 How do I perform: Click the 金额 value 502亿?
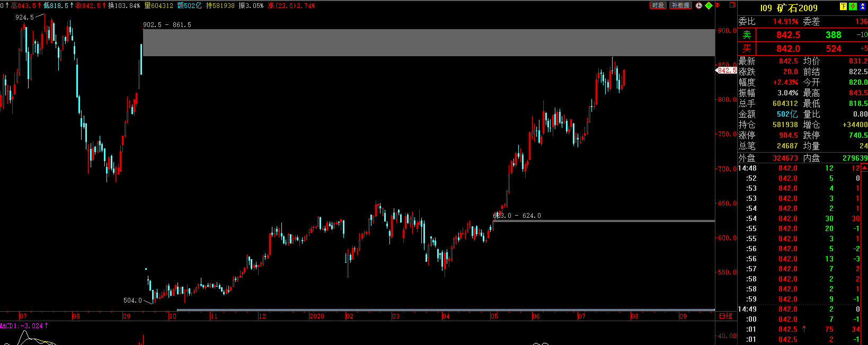[787, 114]
